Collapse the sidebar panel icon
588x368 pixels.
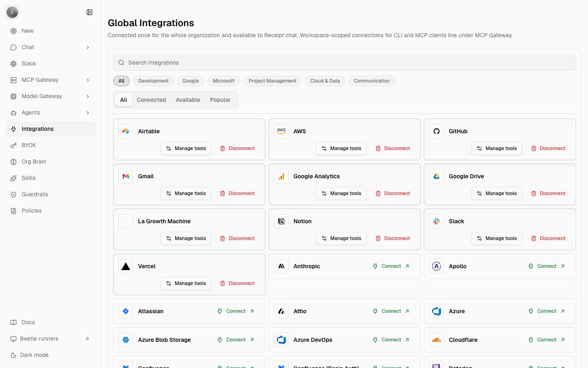(x=89, y=12)
